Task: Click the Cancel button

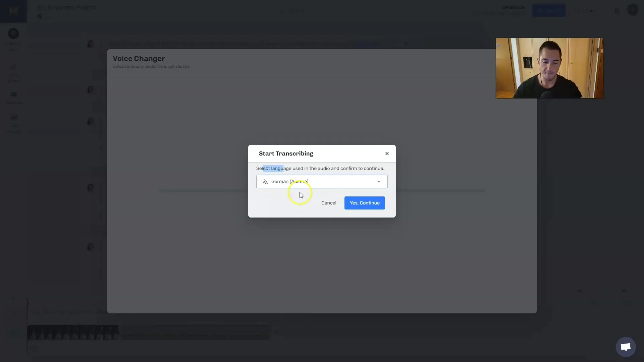Action: [x=329, y=203]
